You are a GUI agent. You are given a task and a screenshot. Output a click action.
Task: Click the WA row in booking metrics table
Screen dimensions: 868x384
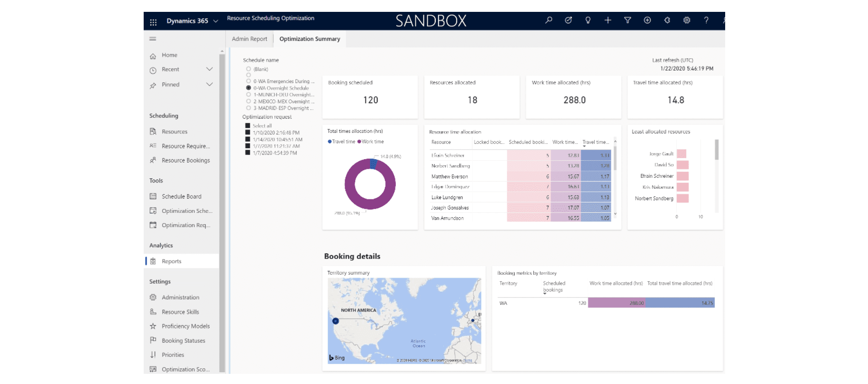606,303
